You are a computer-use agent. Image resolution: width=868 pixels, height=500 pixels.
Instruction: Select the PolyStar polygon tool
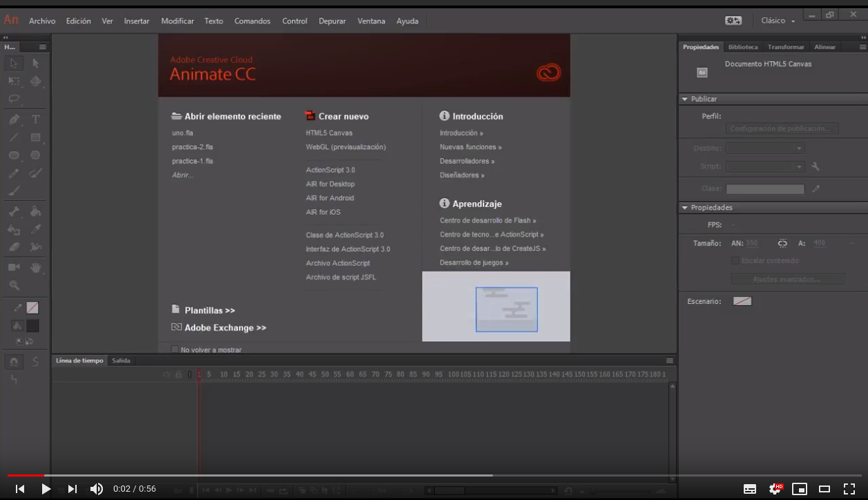[35, 155]
